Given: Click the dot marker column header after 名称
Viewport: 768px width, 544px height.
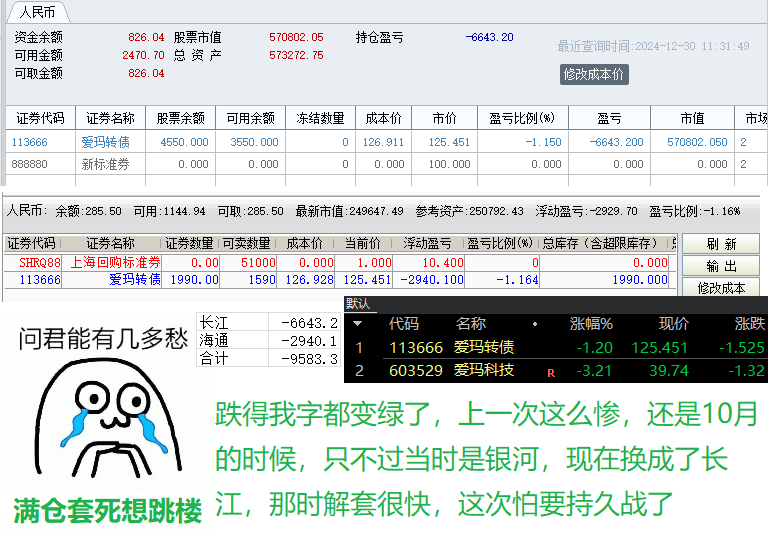Looking at the screenshot, I should 535,324.
